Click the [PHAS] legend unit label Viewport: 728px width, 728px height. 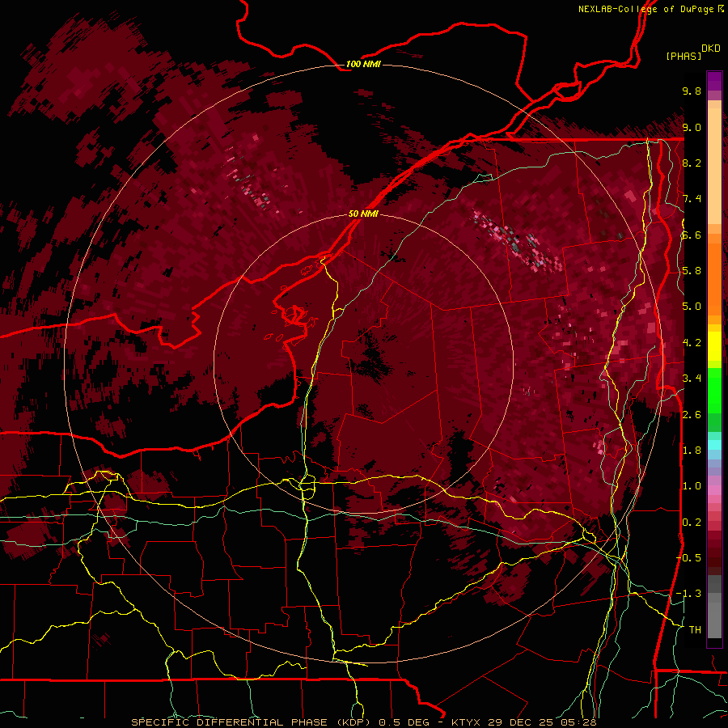click(x=684, y=56)
